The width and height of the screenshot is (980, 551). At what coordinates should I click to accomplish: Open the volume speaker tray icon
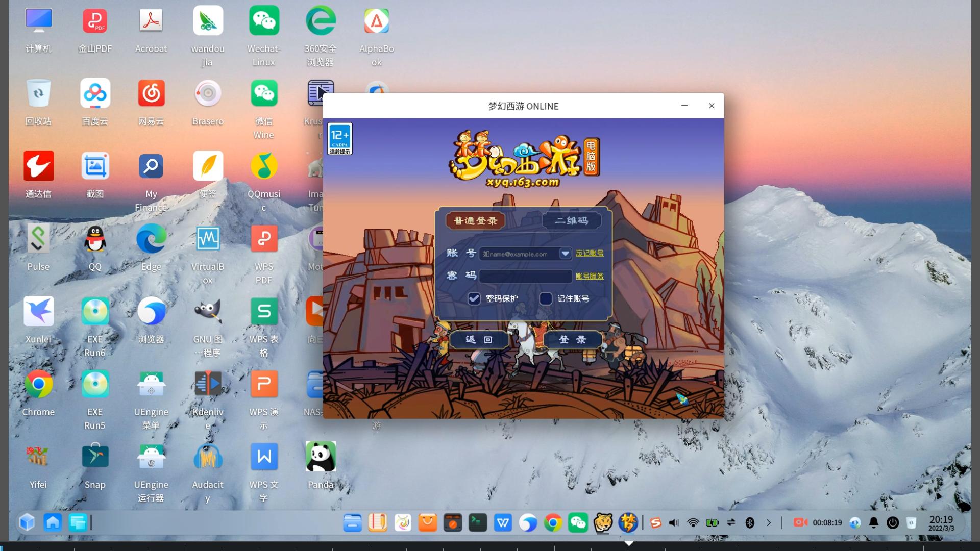tap(674, 523)
